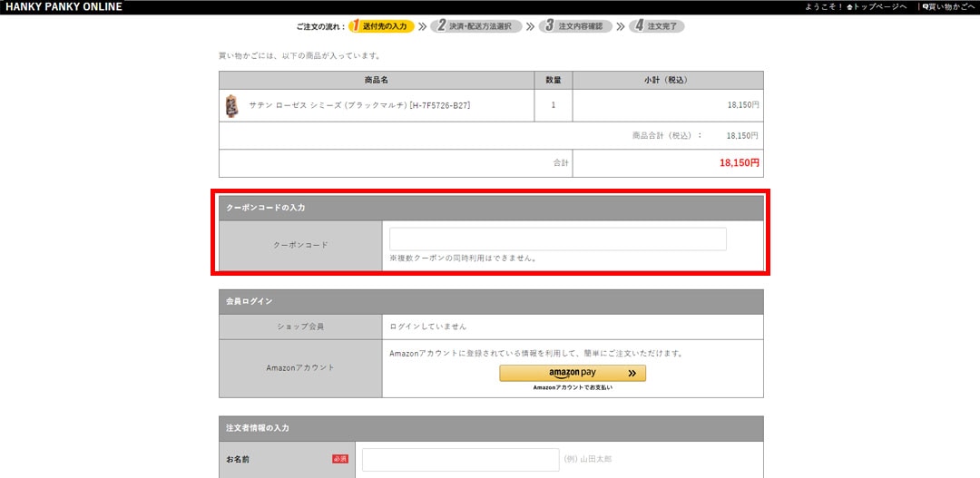Click the 必須 required badge by name
The width and height of the screenshot is (980, 478).
click(x=340, y=459)
